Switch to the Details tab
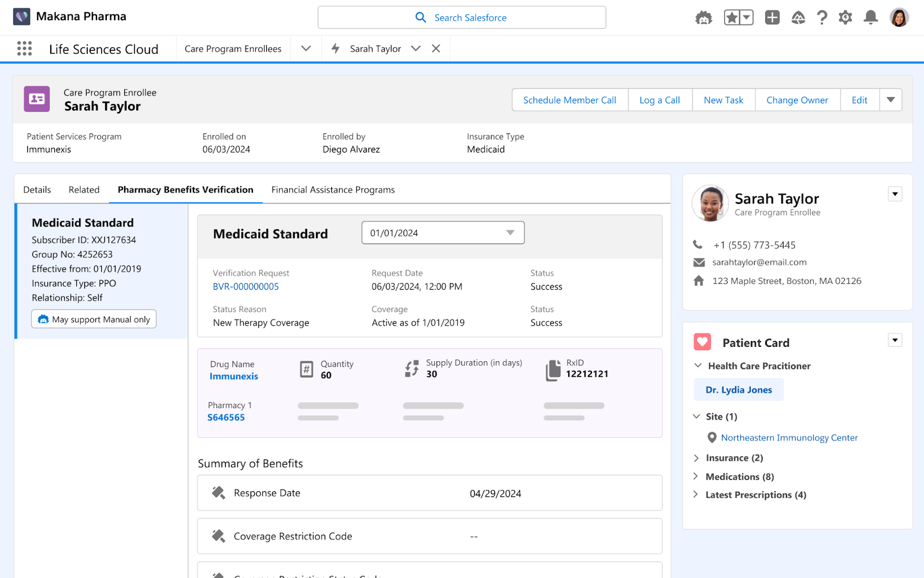Screen dimensions: 924x578 37,190
